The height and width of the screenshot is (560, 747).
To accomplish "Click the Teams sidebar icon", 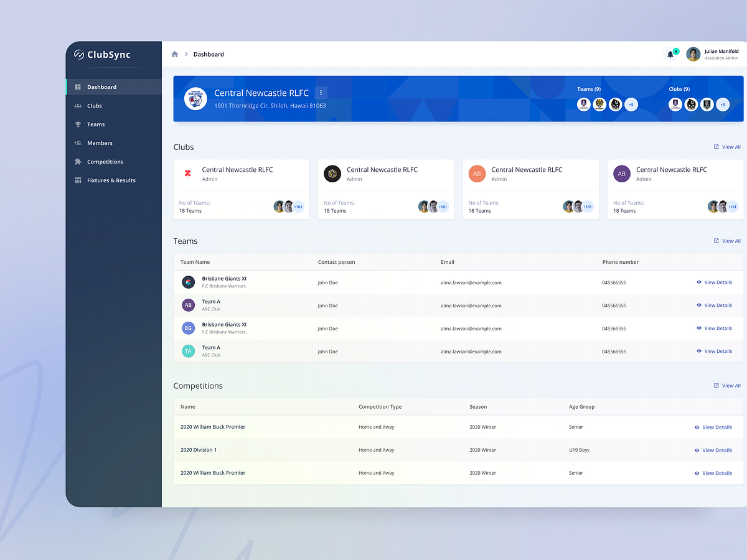I will pos(77,124).
